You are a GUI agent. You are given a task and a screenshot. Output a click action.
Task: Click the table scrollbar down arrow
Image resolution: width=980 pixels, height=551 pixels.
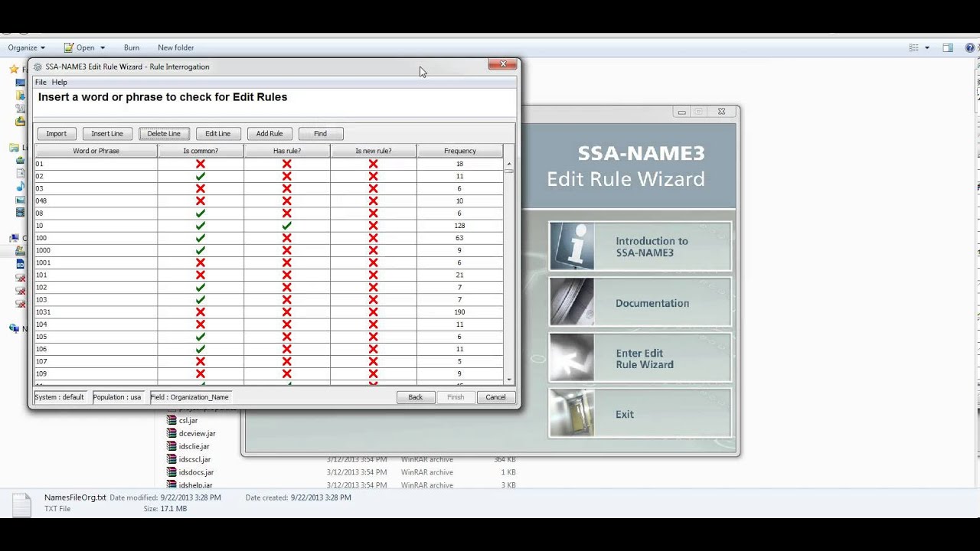pyautogui.click(x=509, y=380)
